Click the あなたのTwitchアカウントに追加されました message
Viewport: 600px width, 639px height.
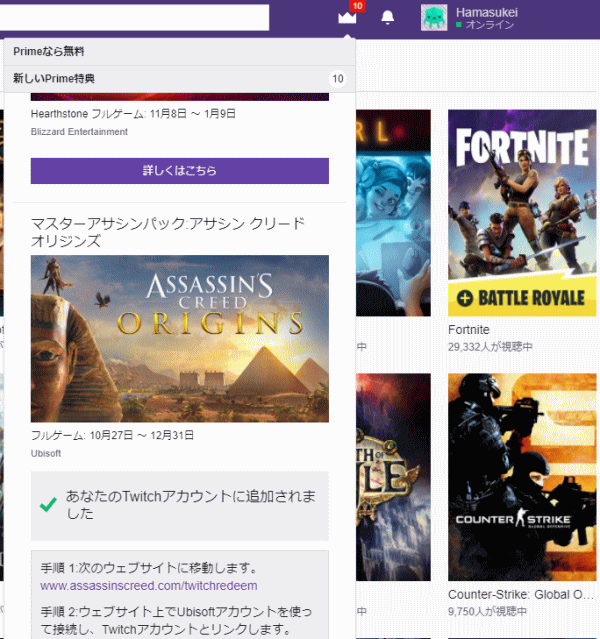191,505
